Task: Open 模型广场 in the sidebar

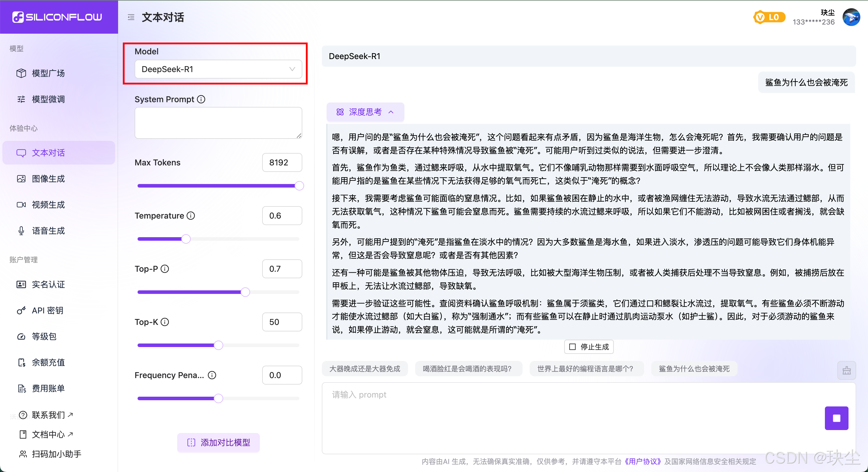Action: click(x=48, y=73)
